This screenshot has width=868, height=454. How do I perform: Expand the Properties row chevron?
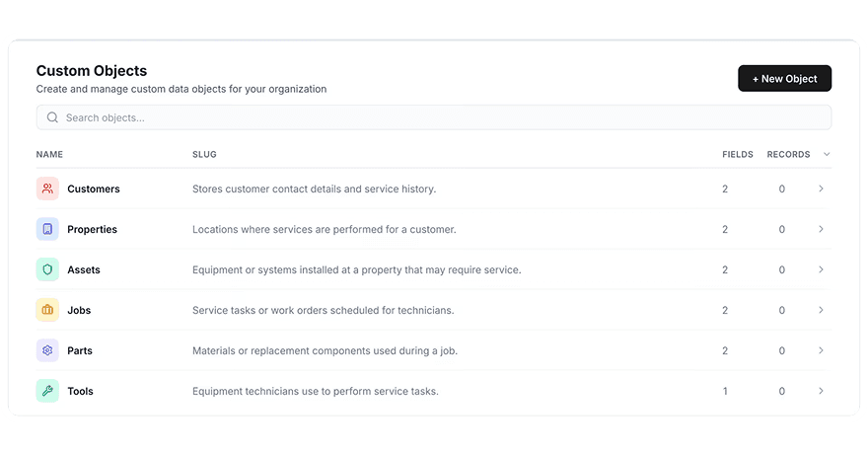[821, 229]
